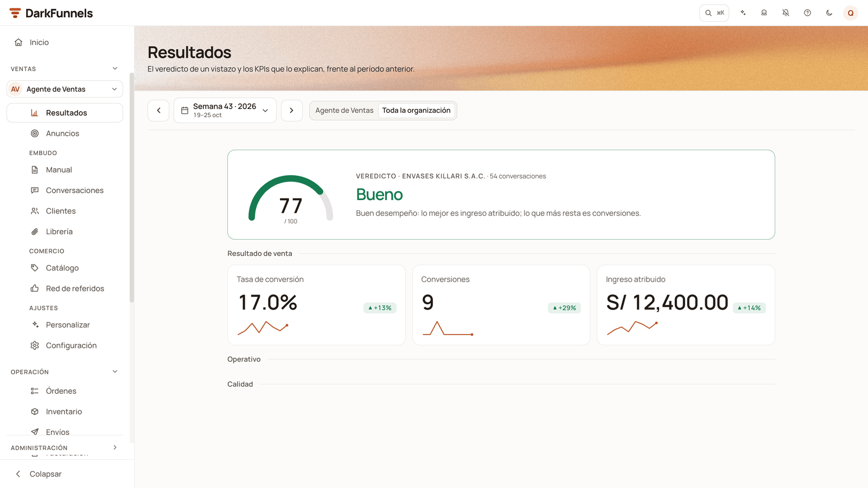The width and height of the screenshot is (868, 488).
Task: Open Clientes people icon
Action: [x=35, y=211]
